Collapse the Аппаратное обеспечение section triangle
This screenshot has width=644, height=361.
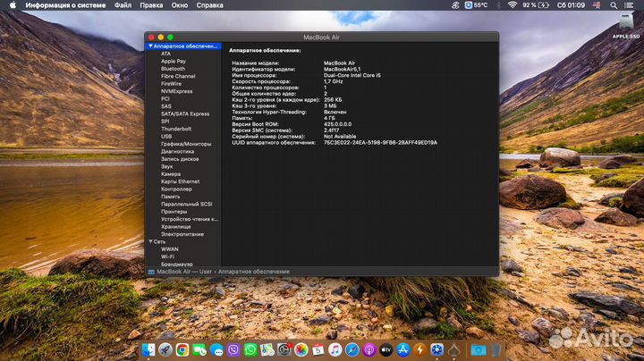(150, 46)
